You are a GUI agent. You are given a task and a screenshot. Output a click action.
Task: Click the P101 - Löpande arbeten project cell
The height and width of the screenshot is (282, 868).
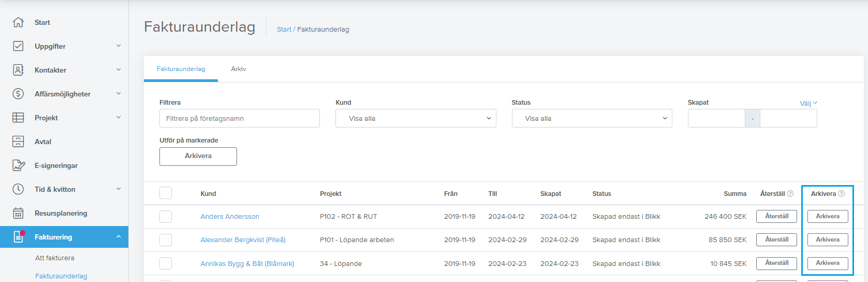click(357, 240)
